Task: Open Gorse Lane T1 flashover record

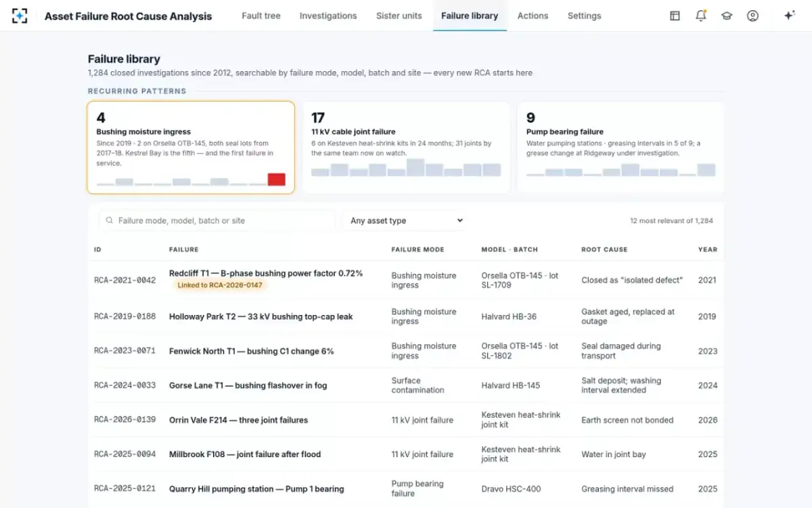Action: tap(248, 385)
